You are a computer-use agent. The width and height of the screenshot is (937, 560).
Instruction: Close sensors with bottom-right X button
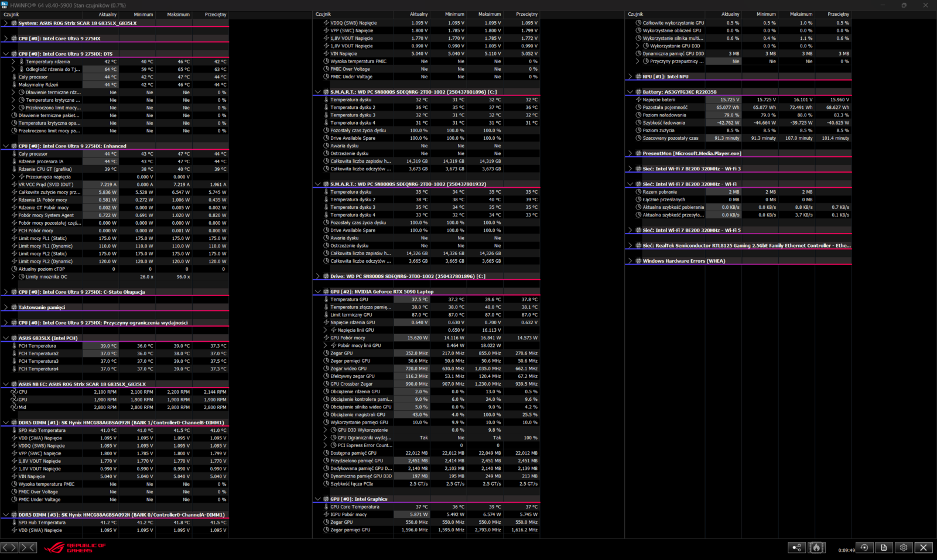tap(924, 548)
